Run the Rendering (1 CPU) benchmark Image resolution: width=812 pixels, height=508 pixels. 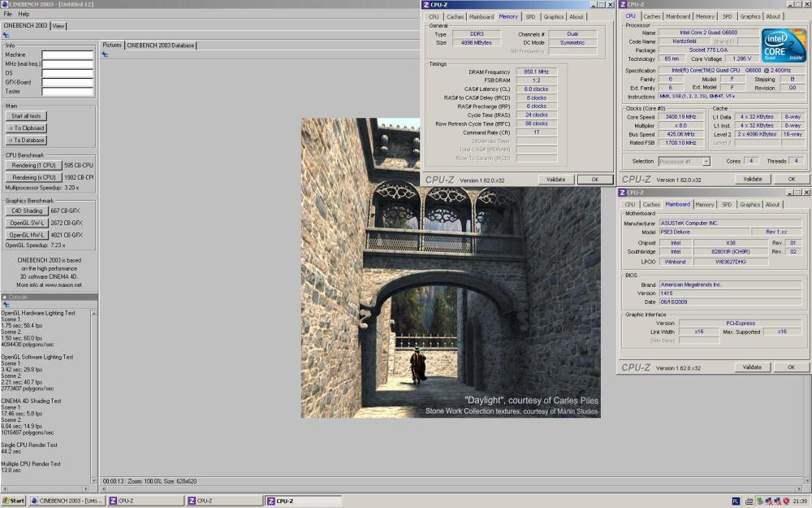tap(33, 165)
